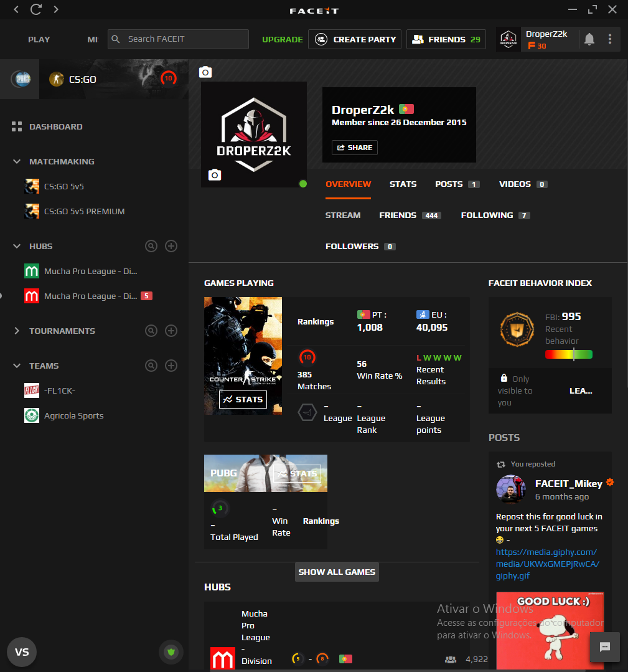Click the FACEIT behavior index badge
The height and width of the screenshot is (672, 628).
pos(517,329)
